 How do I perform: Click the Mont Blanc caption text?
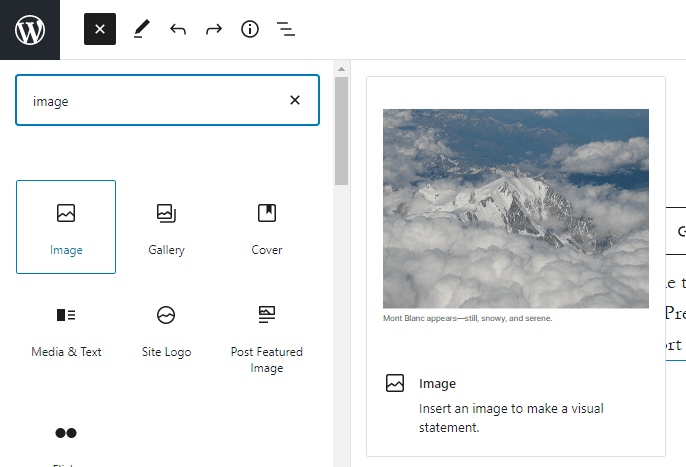468,319
